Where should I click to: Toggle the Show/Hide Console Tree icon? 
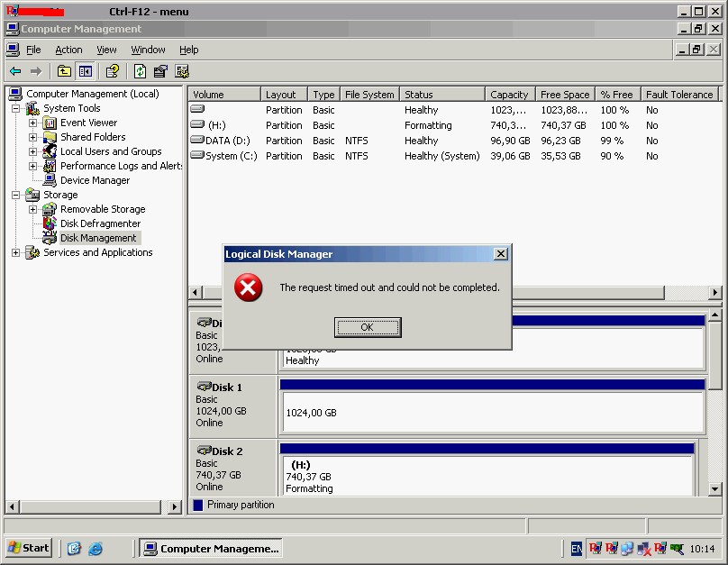86,71
